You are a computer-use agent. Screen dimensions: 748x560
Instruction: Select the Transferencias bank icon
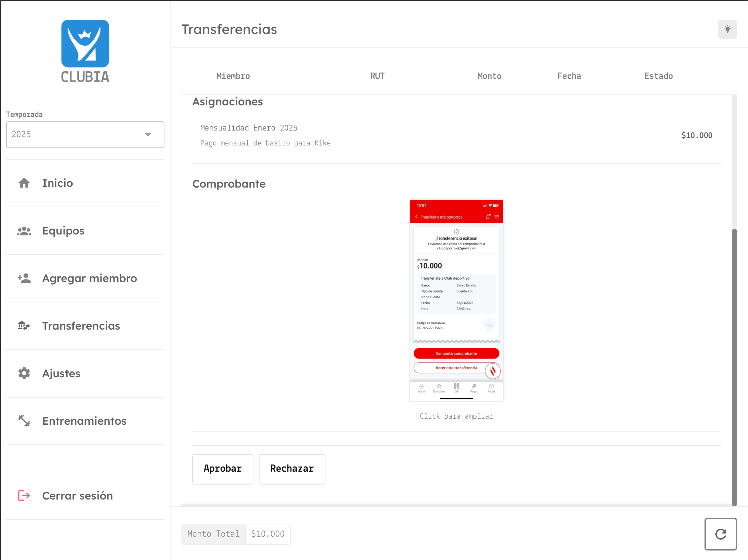tap(23, 326)
